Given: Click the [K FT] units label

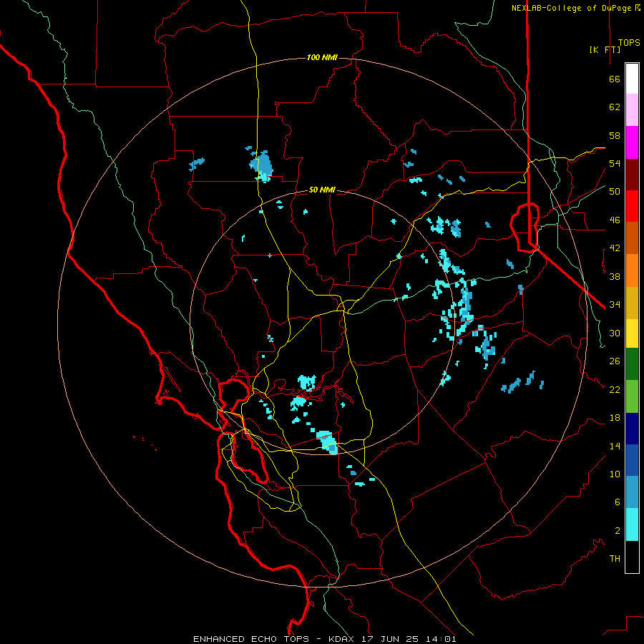Looking at the screenshot, I should pos(605,49).
